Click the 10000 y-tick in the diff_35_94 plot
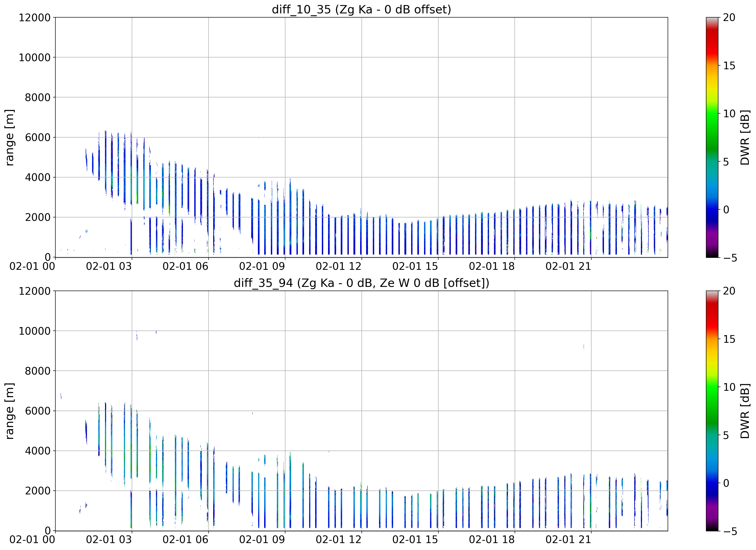Image resolution: width=756 pixels, height=550 pixels. 35,331
